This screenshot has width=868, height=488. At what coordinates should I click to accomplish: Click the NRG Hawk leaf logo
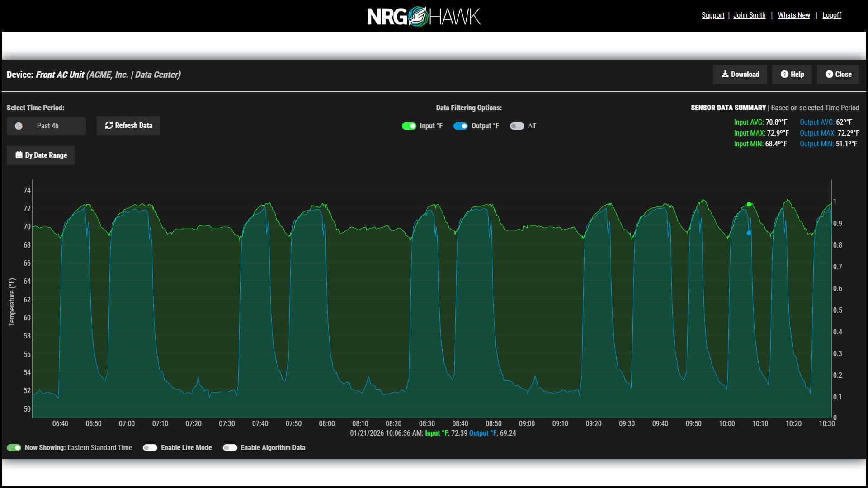(418, 15)
